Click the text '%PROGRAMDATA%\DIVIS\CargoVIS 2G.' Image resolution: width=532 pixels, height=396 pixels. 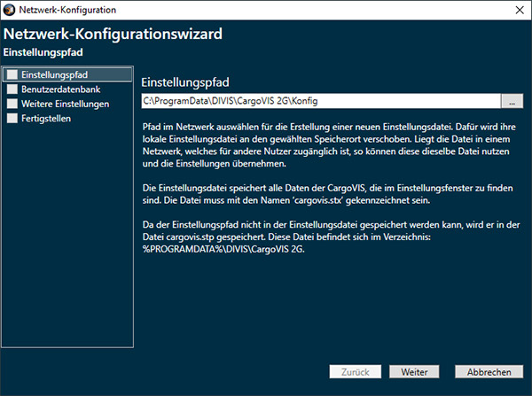click(223, 249)
